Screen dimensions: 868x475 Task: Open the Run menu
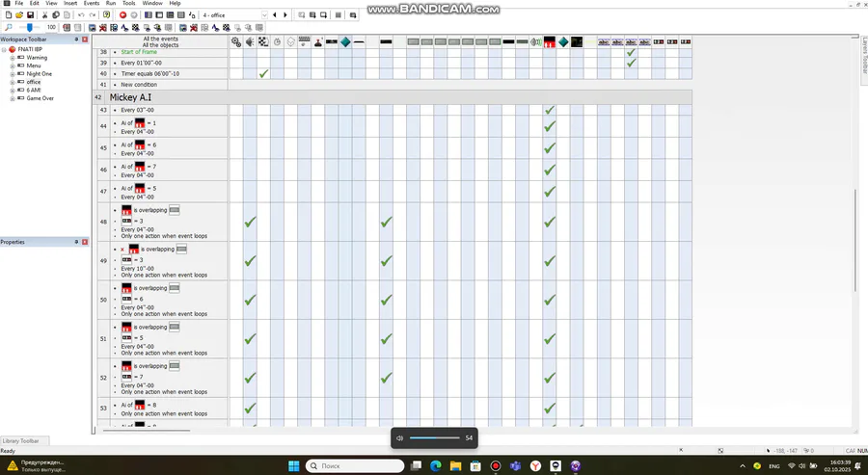(x=111, y=3)
